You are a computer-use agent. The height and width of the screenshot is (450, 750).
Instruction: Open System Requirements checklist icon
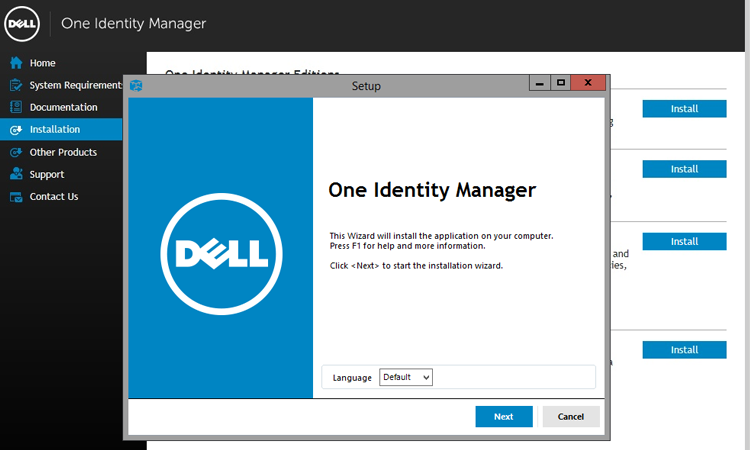16,85
